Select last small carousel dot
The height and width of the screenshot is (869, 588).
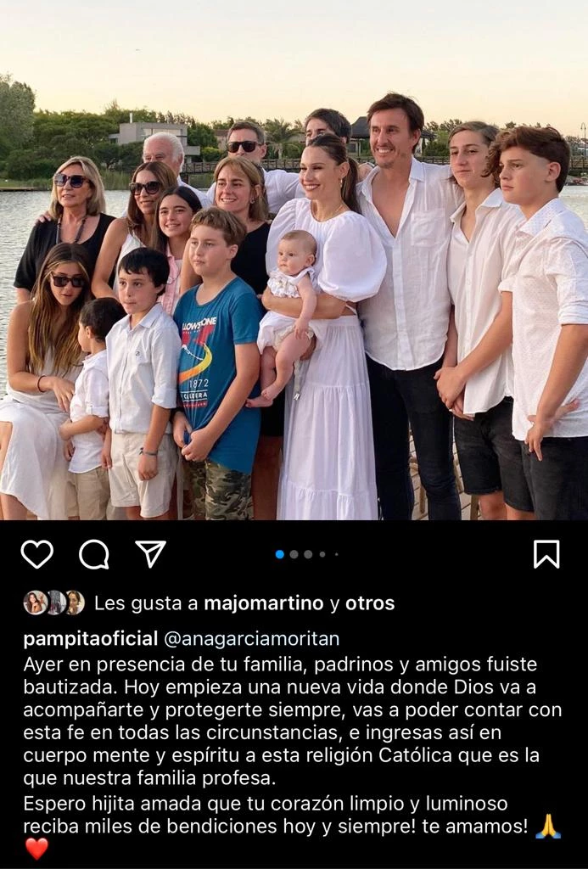click(x=336, y=554)
